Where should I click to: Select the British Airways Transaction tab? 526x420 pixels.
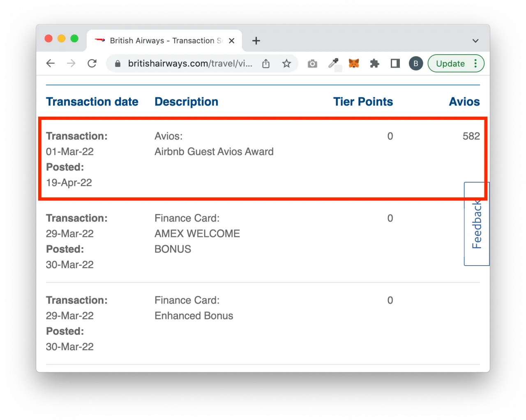coord(164,41)
